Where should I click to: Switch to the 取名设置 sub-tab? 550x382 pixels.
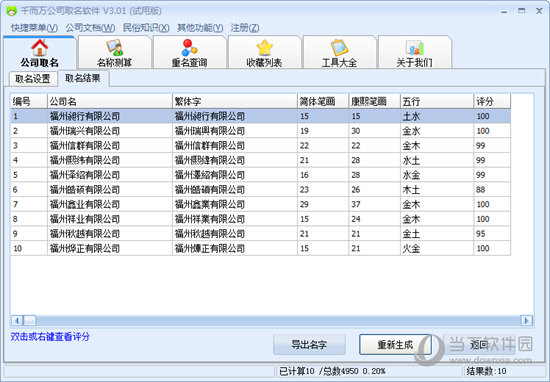(33, 79)
